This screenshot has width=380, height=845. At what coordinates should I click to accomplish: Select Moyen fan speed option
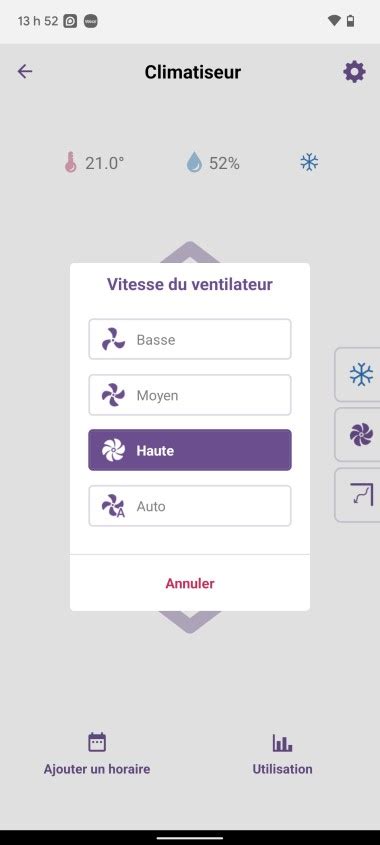click(190, 395)
